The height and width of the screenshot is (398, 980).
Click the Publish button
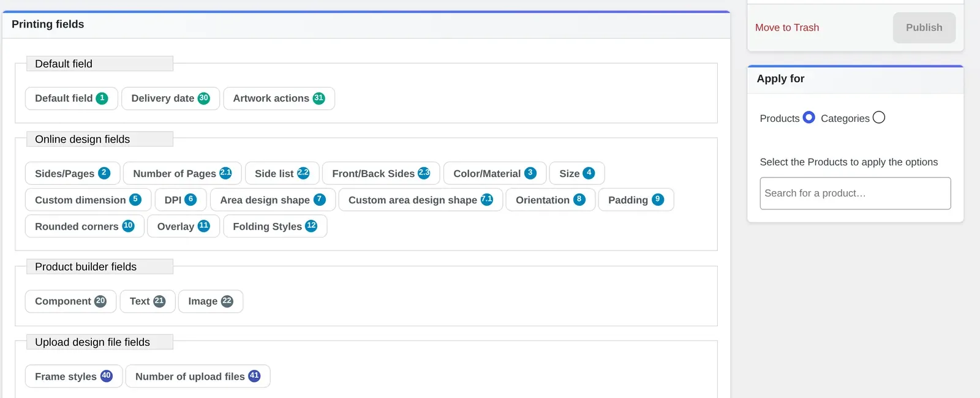[924, 28]
